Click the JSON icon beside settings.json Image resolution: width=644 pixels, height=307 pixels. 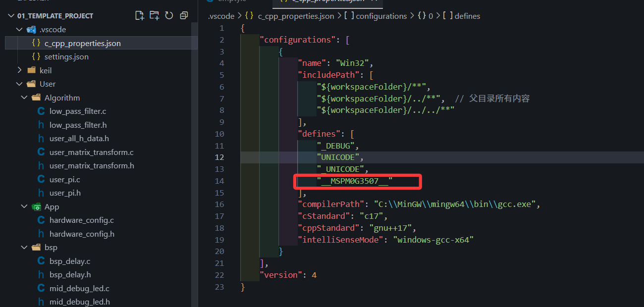pos(36,56)
